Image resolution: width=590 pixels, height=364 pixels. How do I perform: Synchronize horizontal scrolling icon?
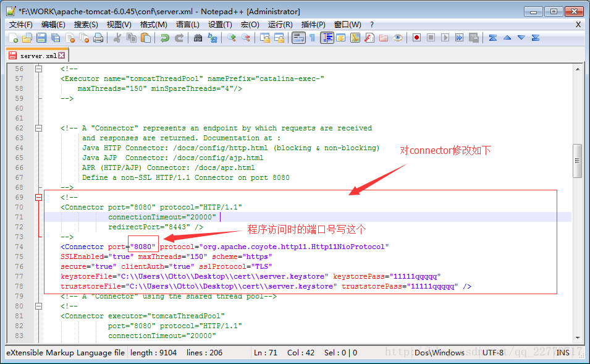tap(279, 38)
